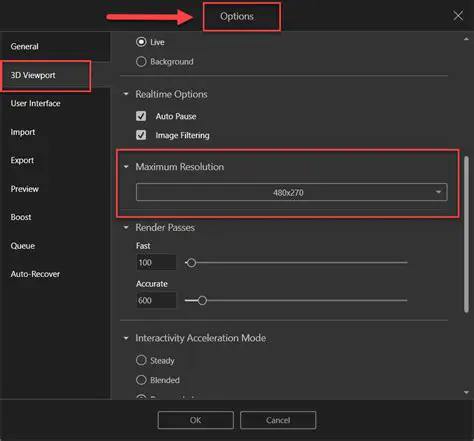Collapse the Interactivity Acceleration Mode section
Image resolution: width=474 pixels, height=441 pixels.
[x=126, y=338]
